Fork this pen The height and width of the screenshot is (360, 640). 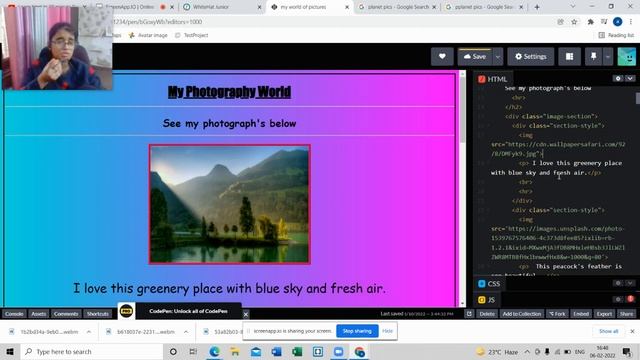pyautogui.click(x=557, y=314)
